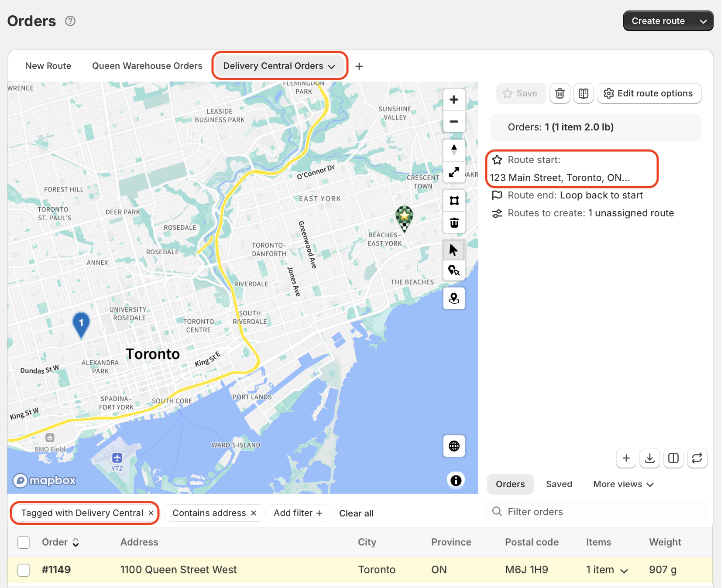The image size is (721, 588).
Task: Click the download orders icon
Action: tap(649, 458)
